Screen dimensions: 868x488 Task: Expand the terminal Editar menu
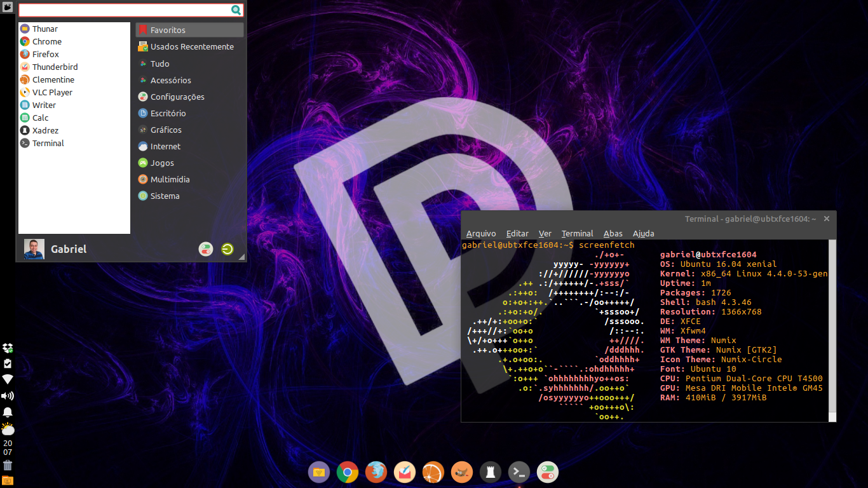click(x=517, y=233)
